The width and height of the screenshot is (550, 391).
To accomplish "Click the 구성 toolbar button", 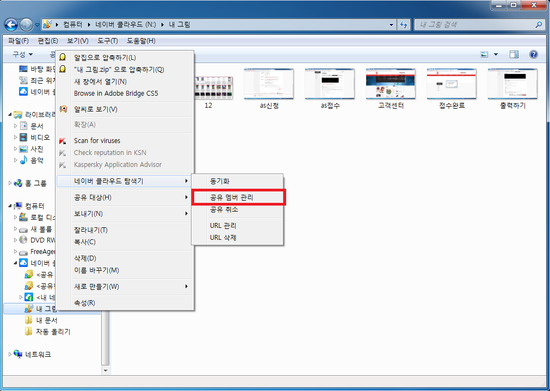I will [x=22, y=54].
